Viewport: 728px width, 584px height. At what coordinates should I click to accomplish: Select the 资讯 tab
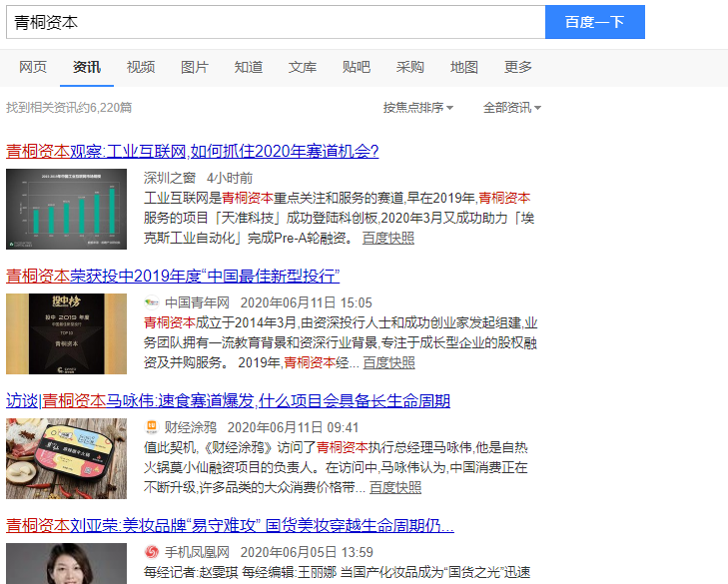87,67
